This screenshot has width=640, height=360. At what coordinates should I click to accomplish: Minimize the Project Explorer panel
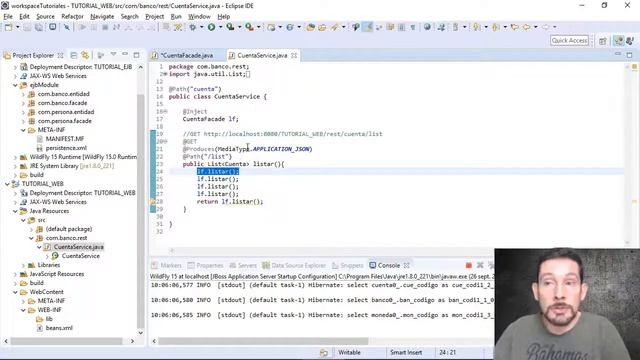pos(124,54)
